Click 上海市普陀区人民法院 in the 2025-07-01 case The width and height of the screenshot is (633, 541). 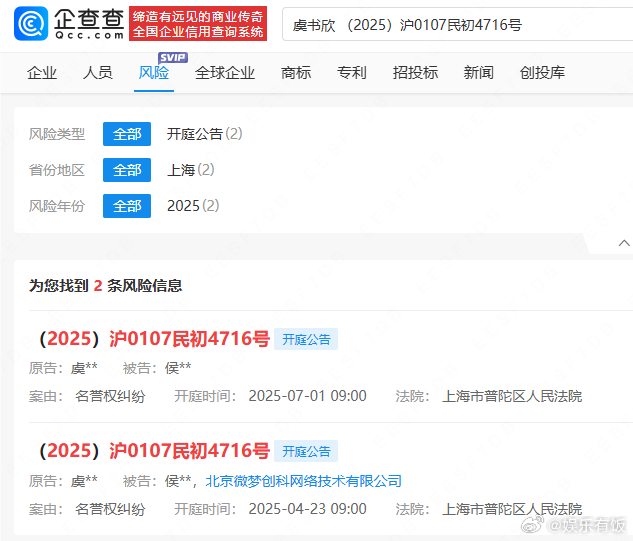click(512, 396)
